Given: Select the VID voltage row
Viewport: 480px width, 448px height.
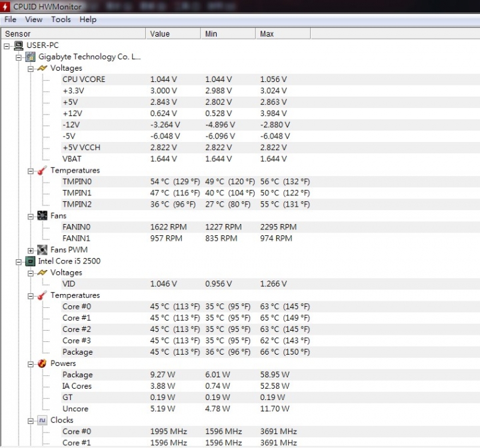Looking at the screenshot, I should click(x=270, y=283).
